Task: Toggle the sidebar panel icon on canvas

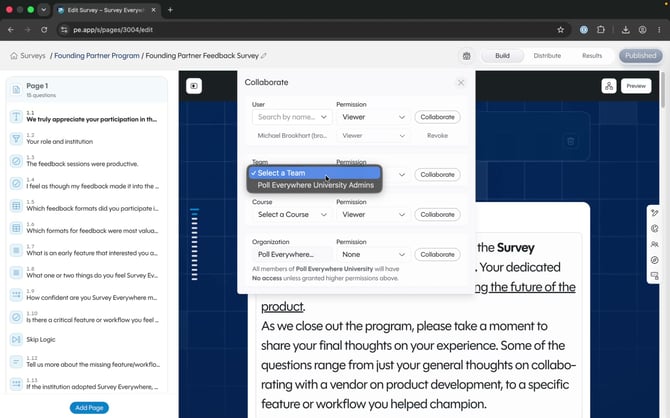Action: tap(194, 86)
